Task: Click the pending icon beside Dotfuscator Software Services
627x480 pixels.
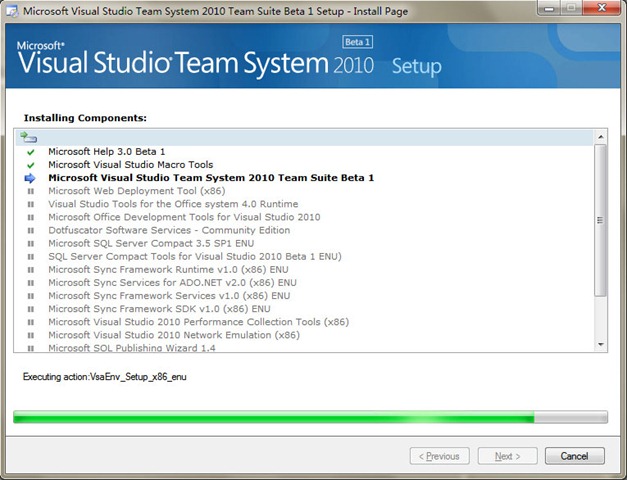Action: pyautogui.click(x=30, y=231)
